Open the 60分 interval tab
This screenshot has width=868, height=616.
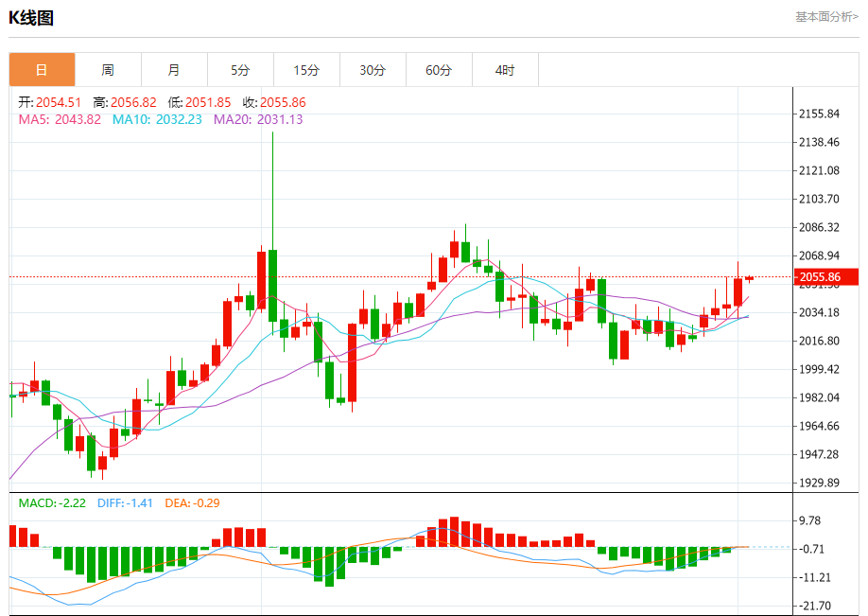(439, 70)
